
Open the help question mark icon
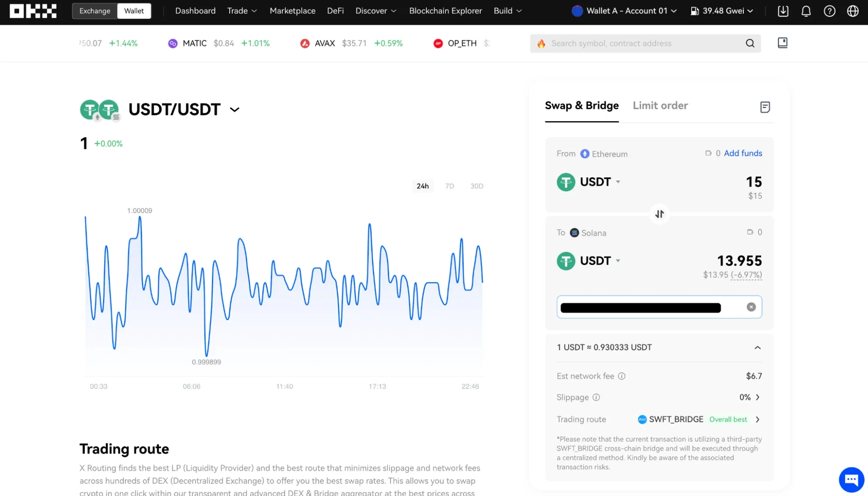pos(829,11)
